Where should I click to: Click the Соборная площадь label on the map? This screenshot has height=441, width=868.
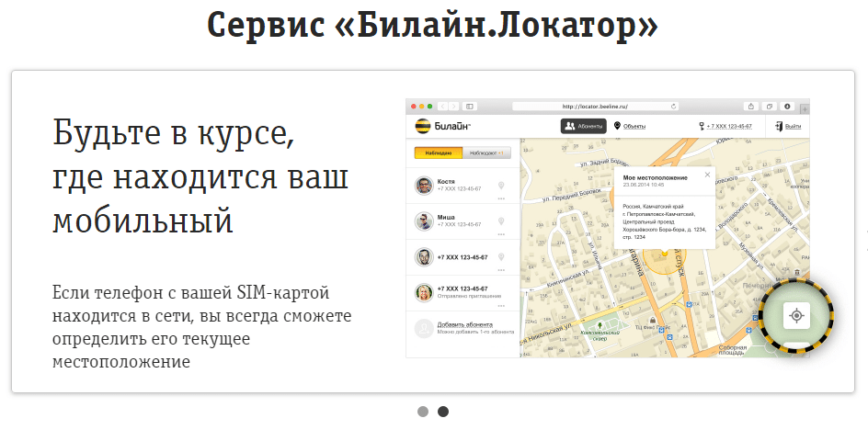pyautogui.click(x=732, y=350)
